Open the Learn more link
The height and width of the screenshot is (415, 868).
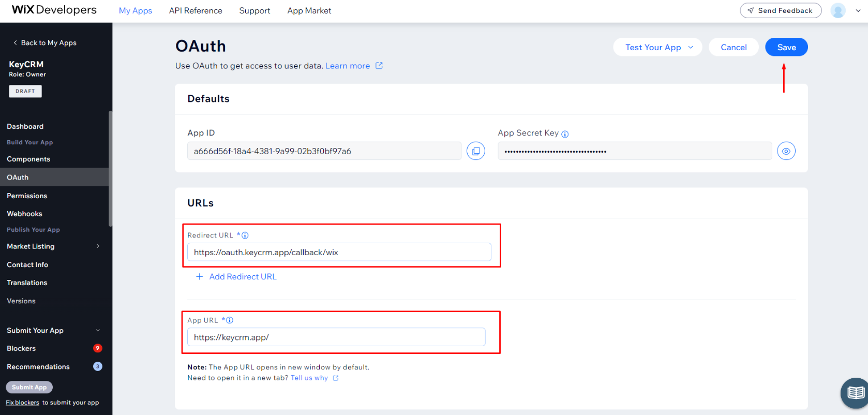[348, 66]
